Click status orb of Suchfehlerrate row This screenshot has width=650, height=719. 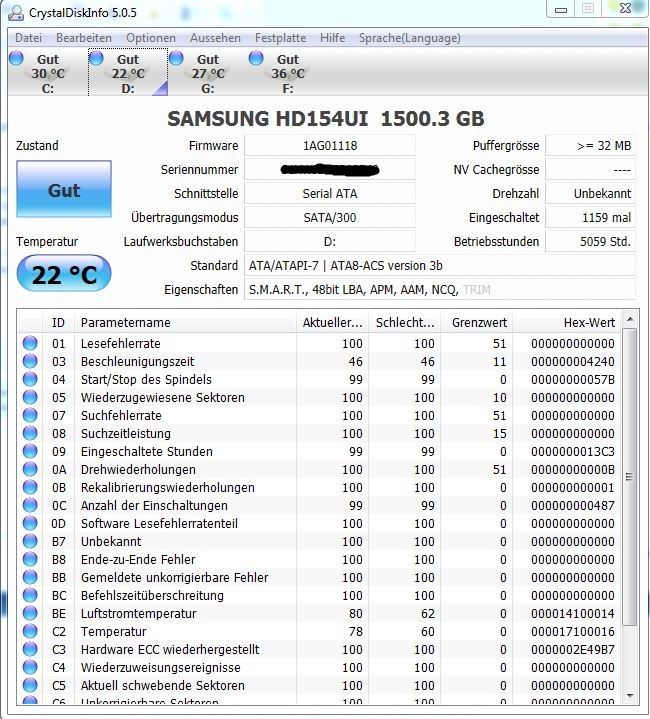pyautogui.click(x=30, y=415)
